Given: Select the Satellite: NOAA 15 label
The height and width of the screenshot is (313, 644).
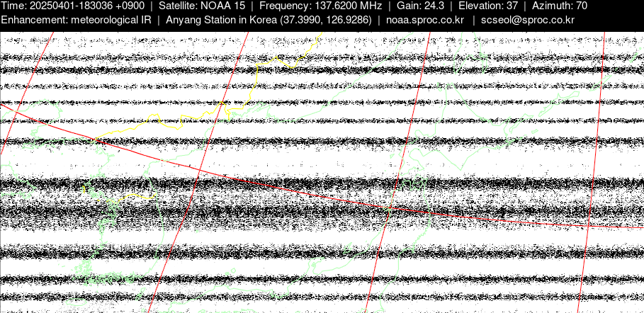Looking at the screenshot, I should (x=202, y=6).
